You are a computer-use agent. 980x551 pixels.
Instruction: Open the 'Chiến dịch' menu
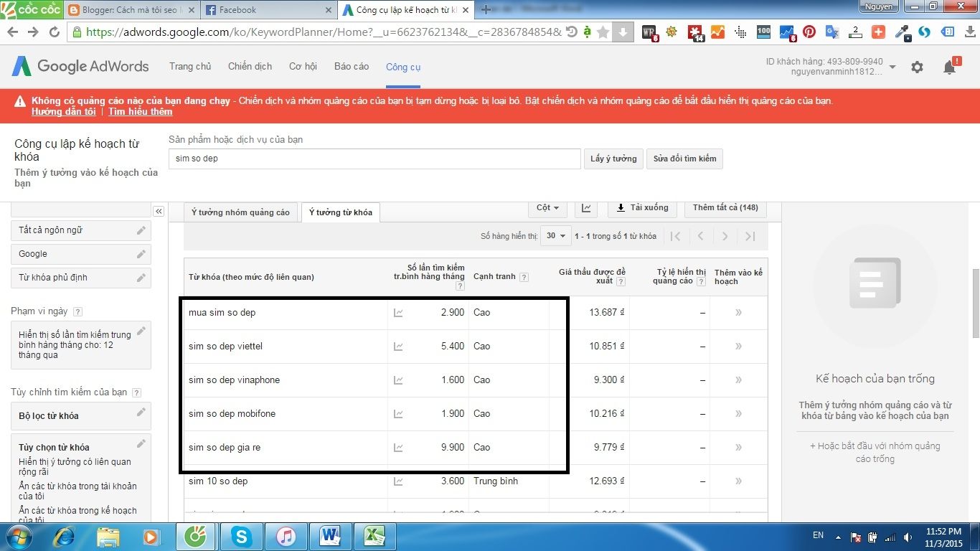(250, 66)
